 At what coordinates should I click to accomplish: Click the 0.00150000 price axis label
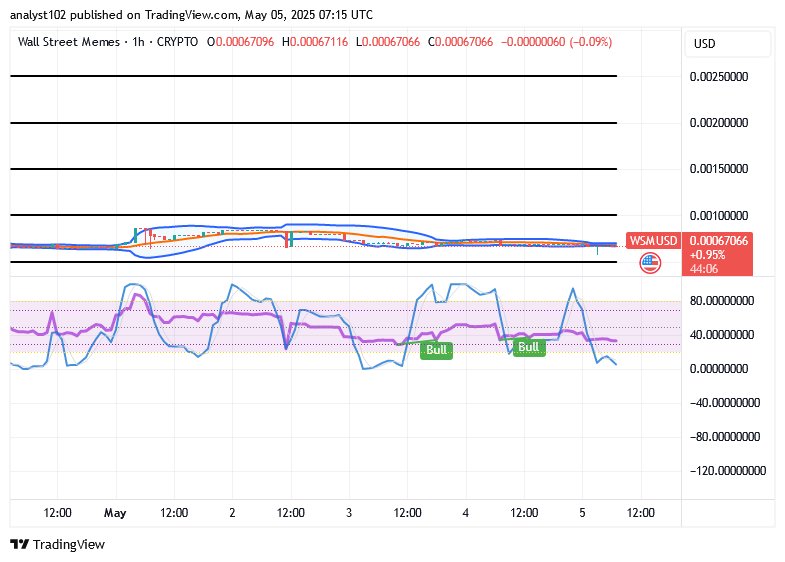719,169
